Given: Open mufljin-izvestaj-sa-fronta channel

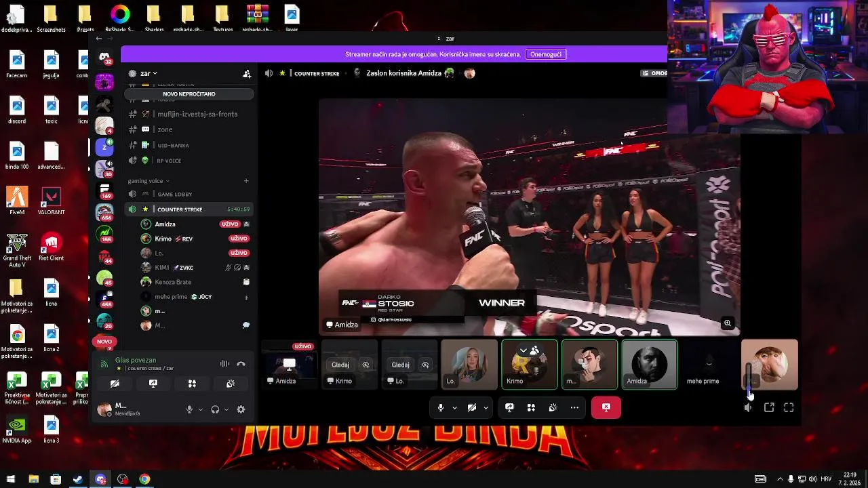Looking at the screenshot, I should (189, 114).
